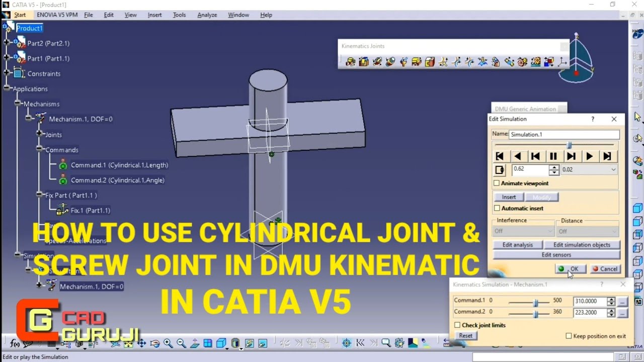Select the Axis-based Joint tool

[x=561, y=62]
